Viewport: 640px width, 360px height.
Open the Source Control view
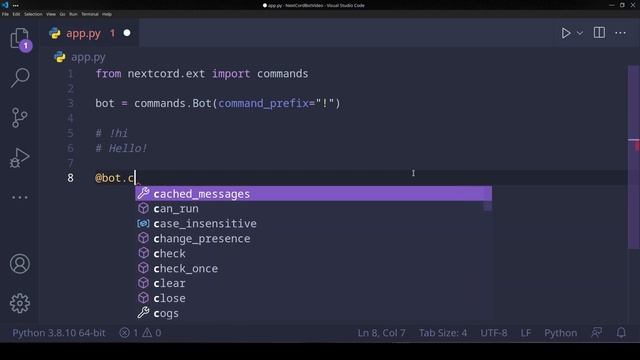coord(20,118)
